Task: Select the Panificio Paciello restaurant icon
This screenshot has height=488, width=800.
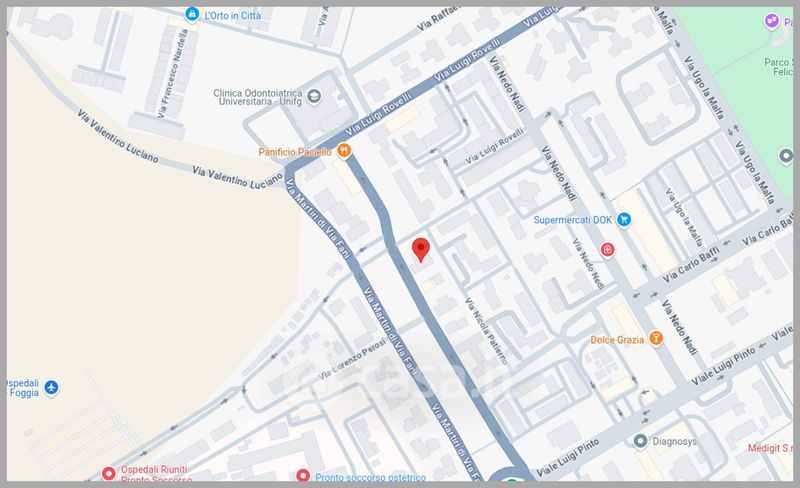Action: point(345,151)
